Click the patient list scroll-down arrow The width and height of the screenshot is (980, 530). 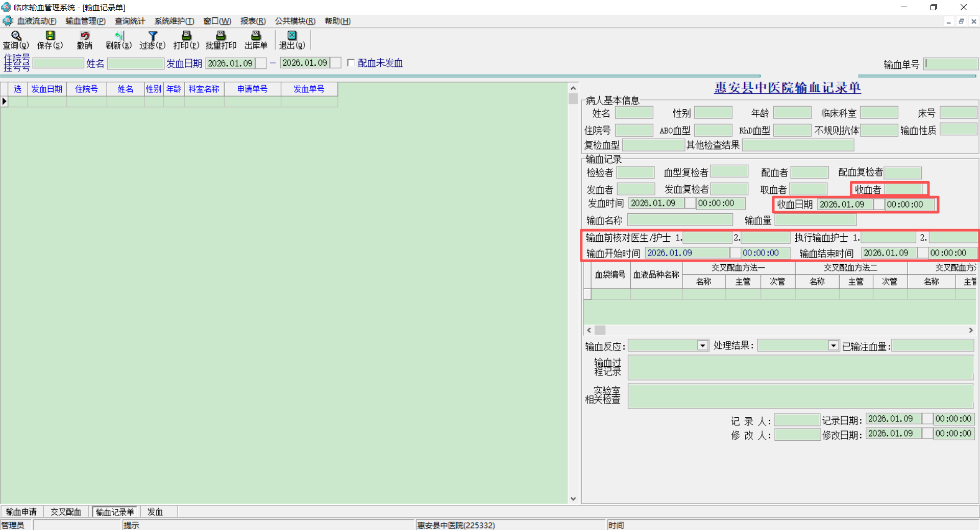coord(573,499)
